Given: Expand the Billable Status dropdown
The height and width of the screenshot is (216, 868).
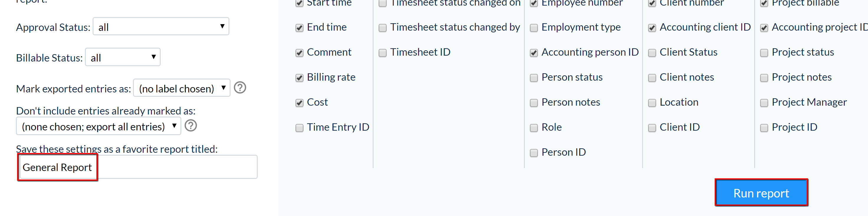Looking at the screenshot, I should pos(123,57).
